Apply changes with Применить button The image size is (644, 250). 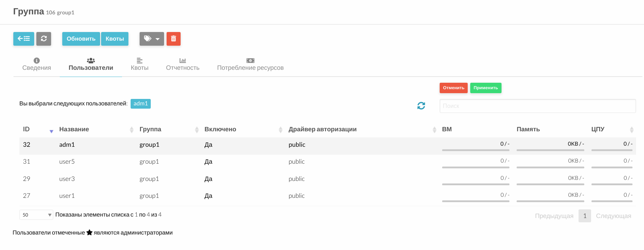coord(486,88)
